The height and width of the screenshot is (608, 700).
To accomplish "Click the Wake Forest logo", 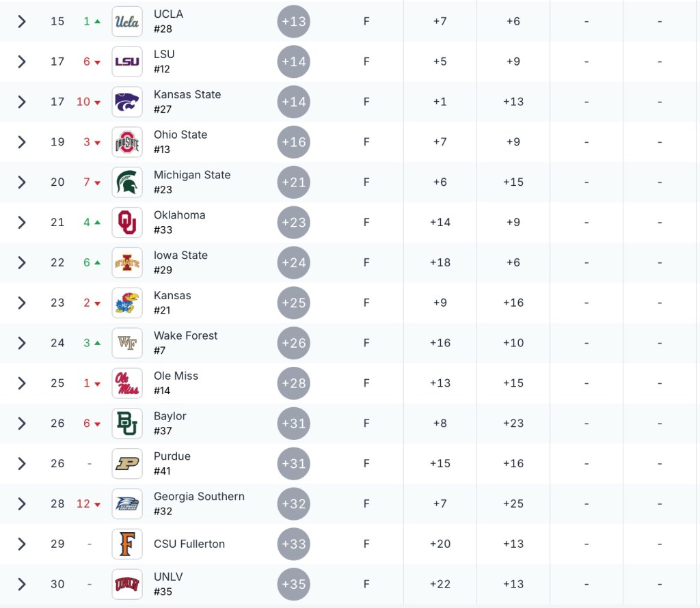I will coord(127,343).
